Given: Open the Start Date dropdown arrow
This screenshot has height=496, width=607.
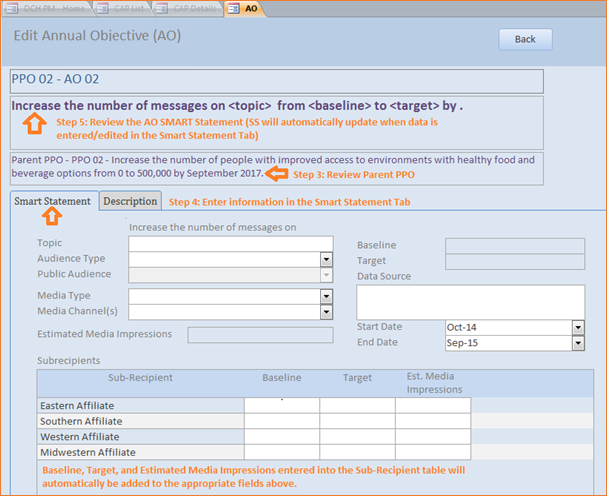Looking at the screenshot, I should [x=578, y=328].
